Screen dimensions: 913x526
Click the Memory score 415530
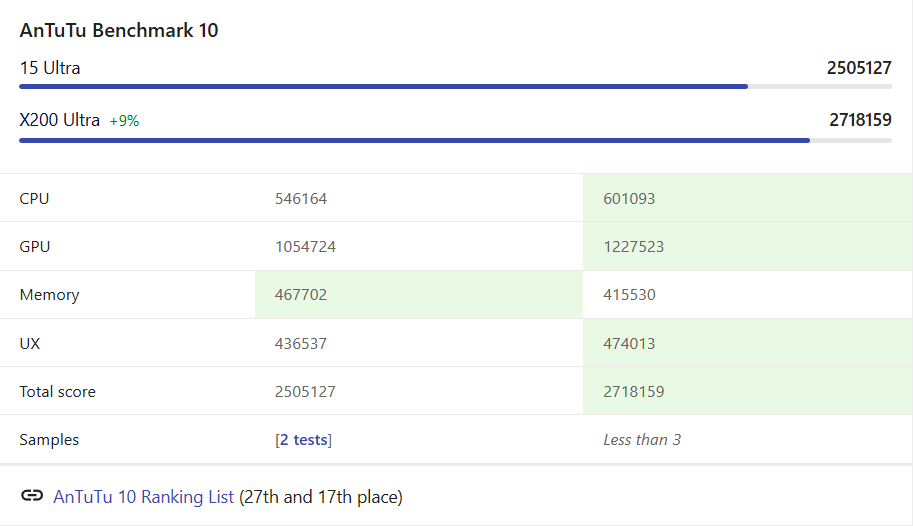629,295
